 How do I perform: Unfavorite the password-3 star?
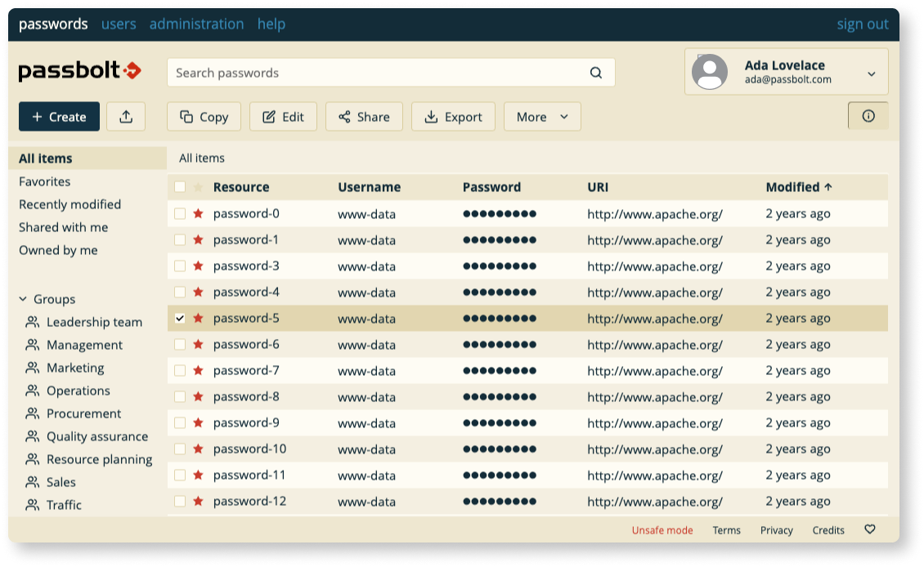click(x=198, y=266)
